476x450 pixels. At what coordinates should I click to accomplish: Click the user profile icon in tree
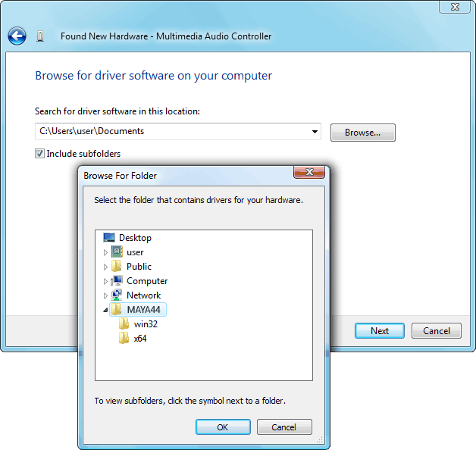pyautogui.click(x=117, y=252)
